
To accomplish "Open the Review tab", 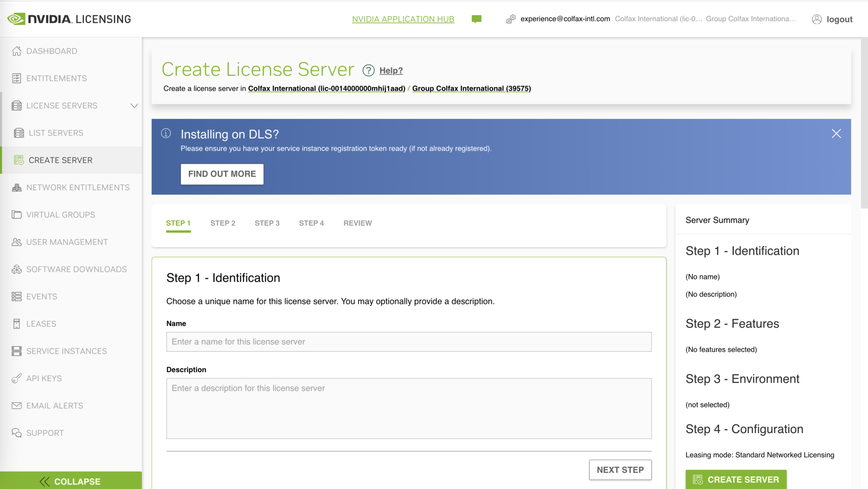I will (x=357, y=223).
